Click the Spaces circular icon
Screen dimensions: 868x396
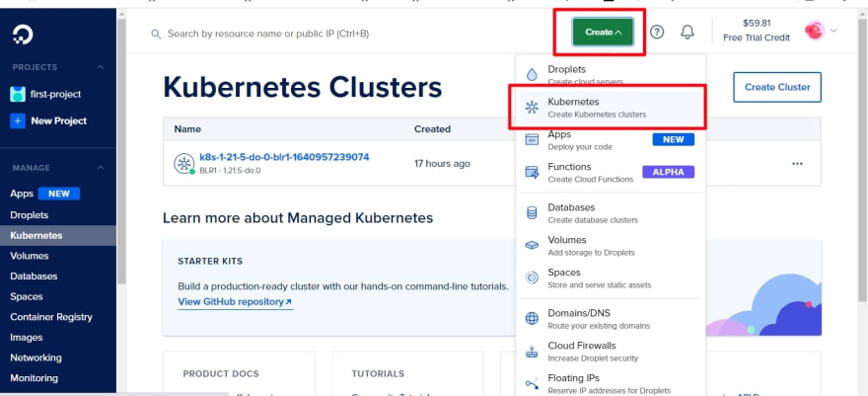(532, 277)
